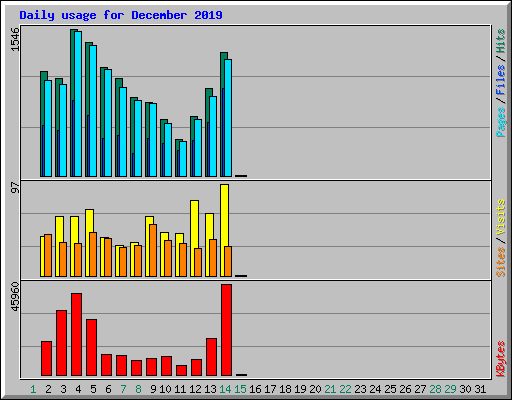This screenshot has height=400, width=512.
Task: Click day '7' on the x-axis
Action: tap(123, 389)
